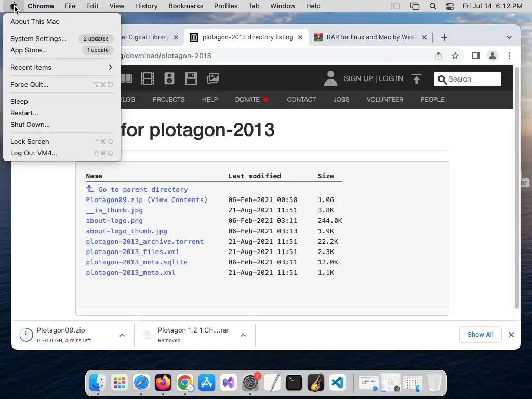The height and width of the screenshot is (399, 532).
Task: Click the page vertical scrollbar
Action: (x=517, y=187)
